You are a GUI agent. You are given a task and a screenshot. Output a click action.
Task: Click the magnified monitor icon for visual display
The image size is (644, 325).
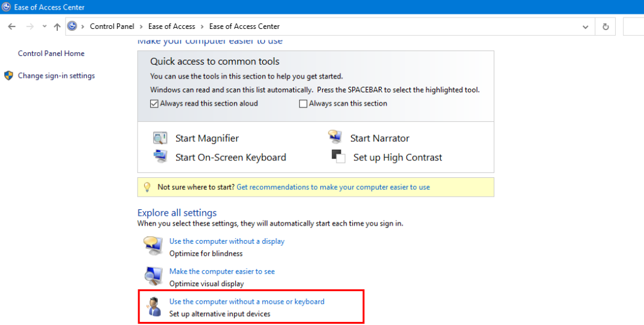pyautogui.click(x=153, y=276)
